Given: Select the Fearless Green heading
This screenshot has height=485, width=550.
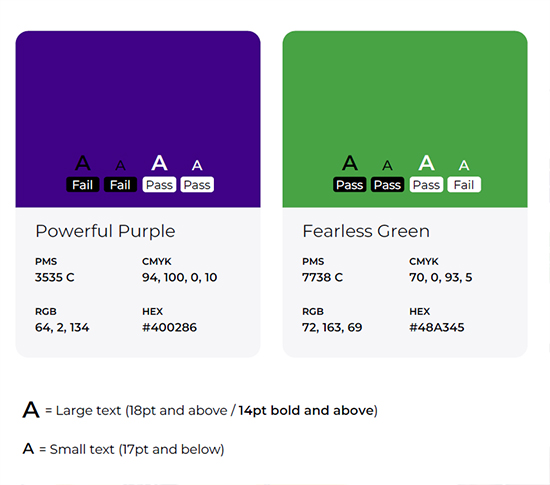Looking at the screenshot, I should click(x=366, y=231).
